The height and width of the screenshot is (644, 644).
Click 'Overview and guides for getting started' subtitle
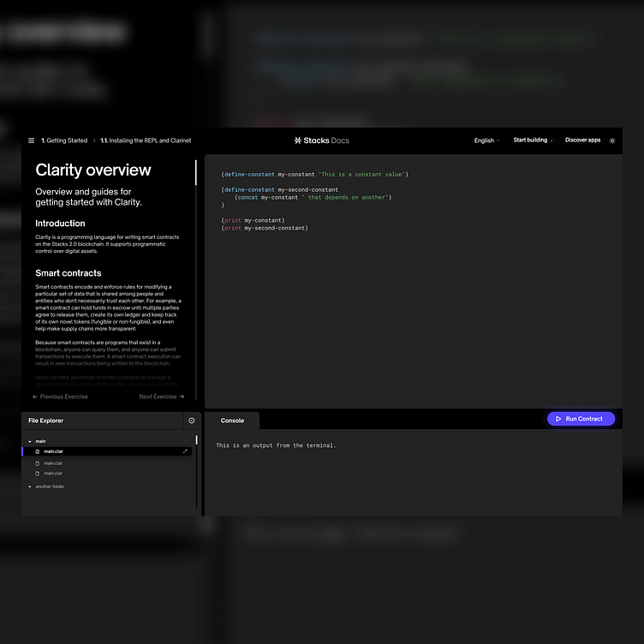(88, 197)
